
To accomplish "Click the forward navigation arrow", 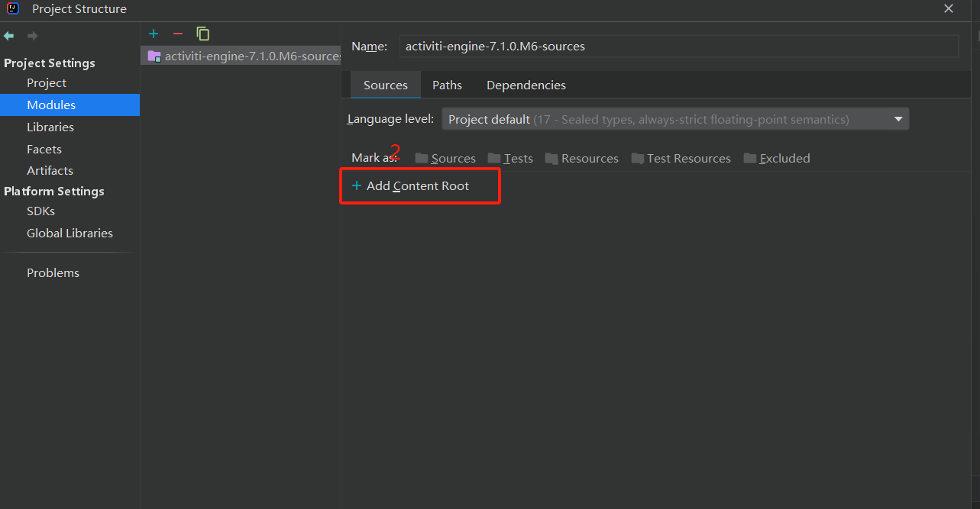I will [32, 36].
